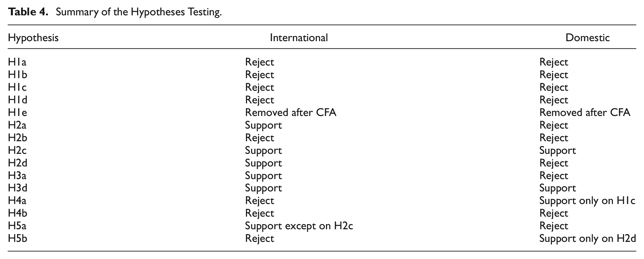The height and width of the screenshot is (259, 644).
Task: Click the H5b International Reject cell
Action: 260,239
